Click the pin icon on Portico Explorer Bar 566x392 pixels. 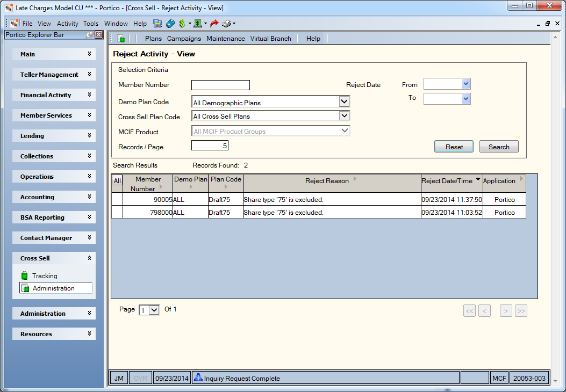90,34
